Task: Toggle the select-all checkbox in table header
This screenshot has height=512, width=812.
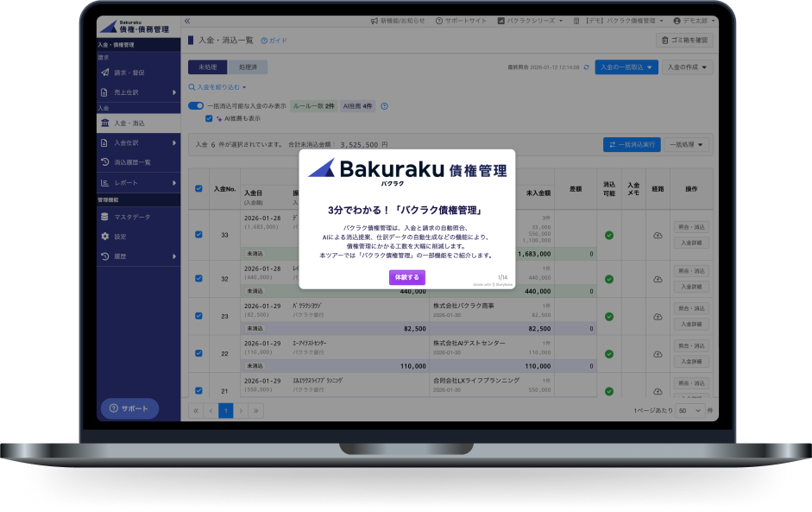Action: [x=198, y=188]
